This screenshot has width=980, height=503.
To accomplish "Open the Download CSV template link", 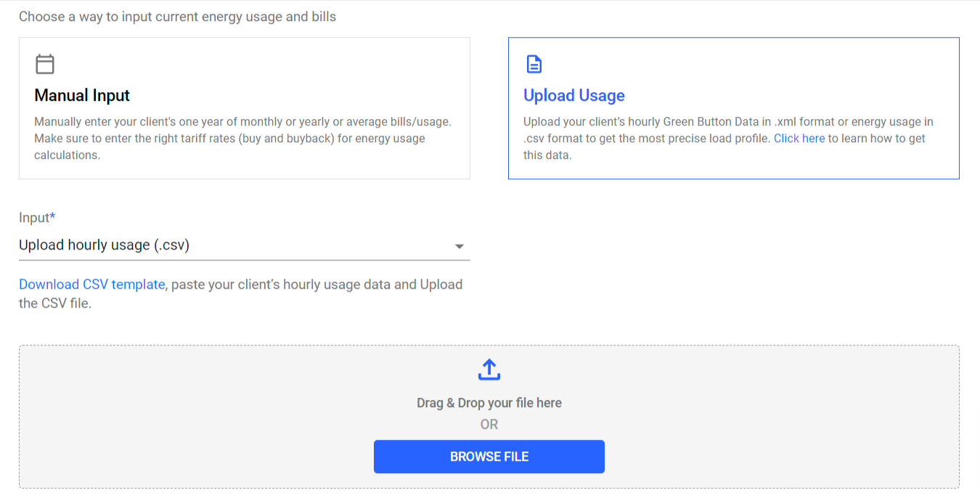I will coord(92,285).
